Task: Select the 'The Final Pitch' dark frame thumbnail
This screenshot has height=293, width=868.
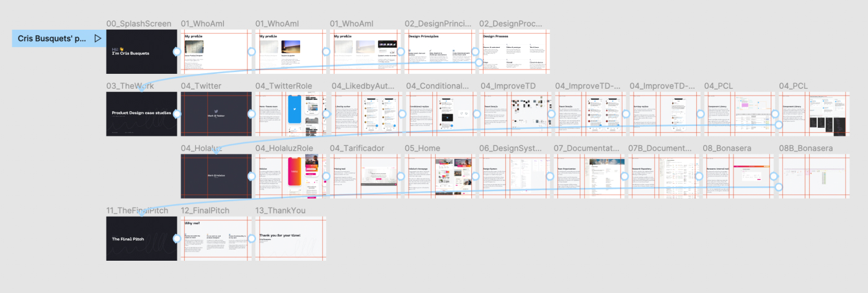Action: pos(142,238)
